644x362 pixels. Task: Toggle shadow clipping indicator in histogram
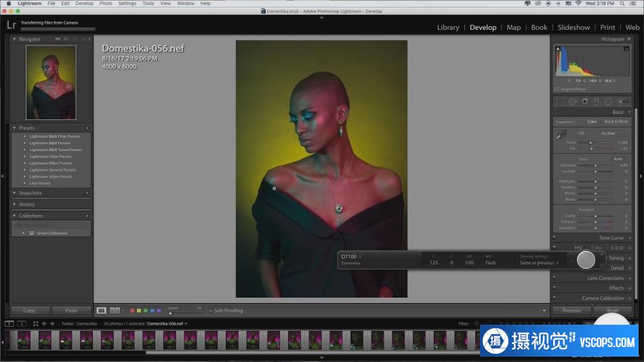click(x=558, y=49)
